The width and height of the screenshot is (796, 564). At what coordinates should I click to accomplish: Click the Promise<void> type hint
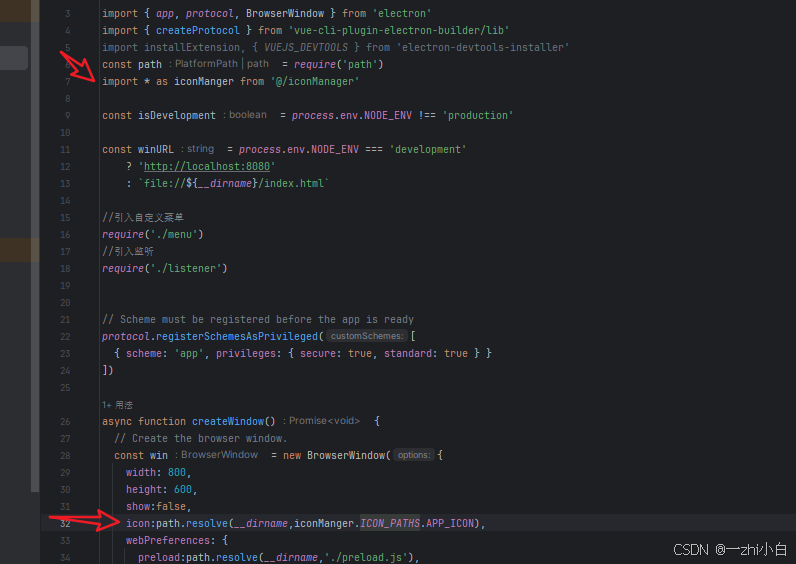[324, 421]
